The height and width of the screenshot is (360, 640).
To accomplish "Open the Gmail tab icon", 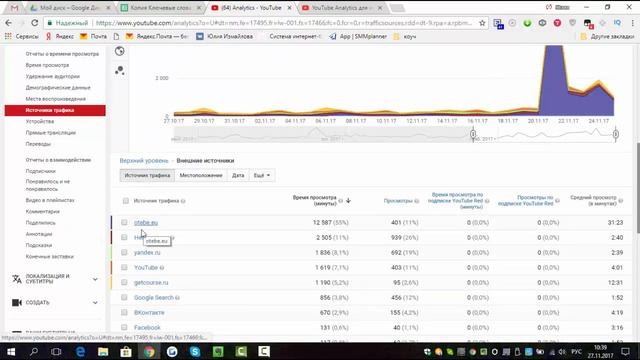I will [14, 8].
